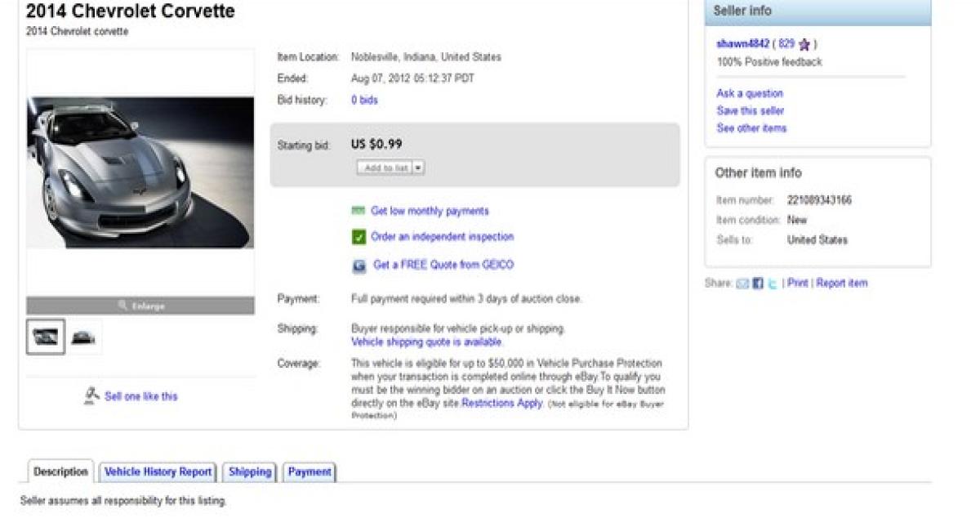The image size is (980, 523).
Task: Click the gavel icon beside Sell one like this
Action: click(92, 396)
